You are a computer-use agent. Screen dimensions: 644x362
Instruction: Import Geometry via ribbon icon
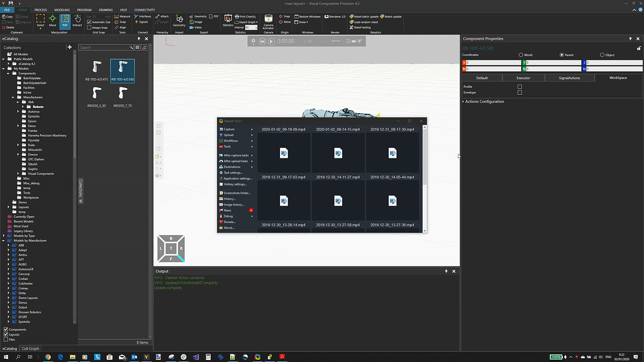tap(179, 21)
